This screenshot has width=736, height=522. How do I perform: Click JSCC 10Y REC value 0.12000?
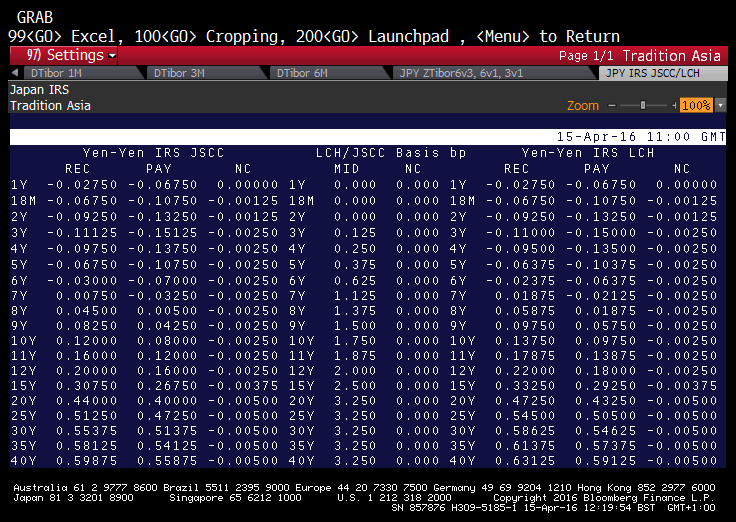pyautogui.click(x=86, y=341)
